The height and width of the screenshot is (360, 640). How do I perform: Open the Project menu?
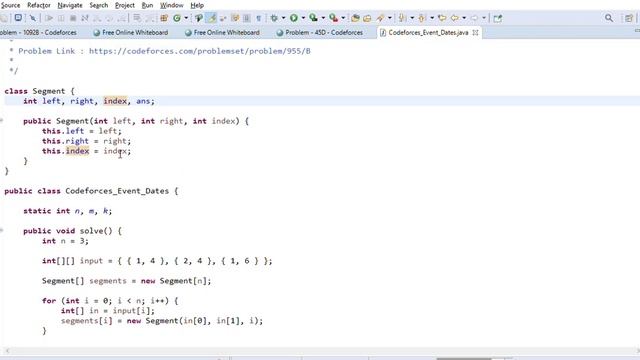(x=124, y=5)
